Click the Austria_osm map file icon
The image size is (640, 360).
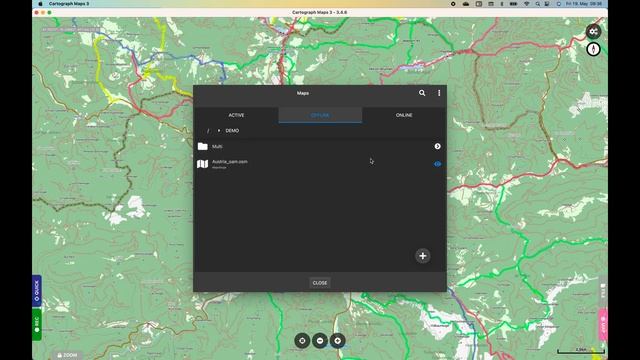[x=202, y=164]
